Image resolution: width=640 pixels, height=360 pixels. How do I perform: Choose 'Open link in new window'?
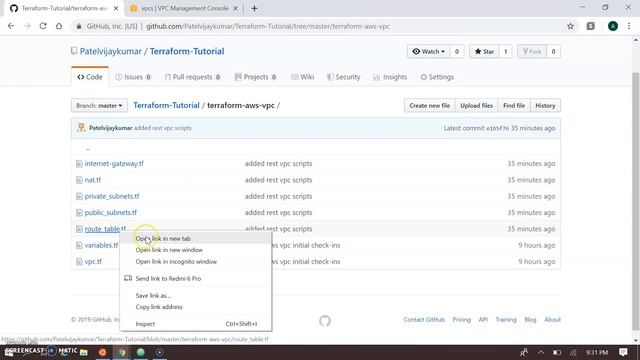[x=196, y=250]
